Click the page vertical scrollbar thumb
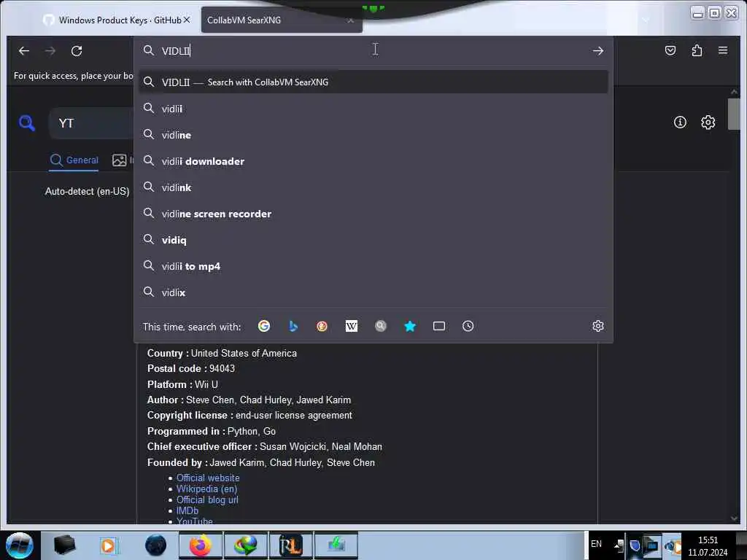 (x=734, y=113)
